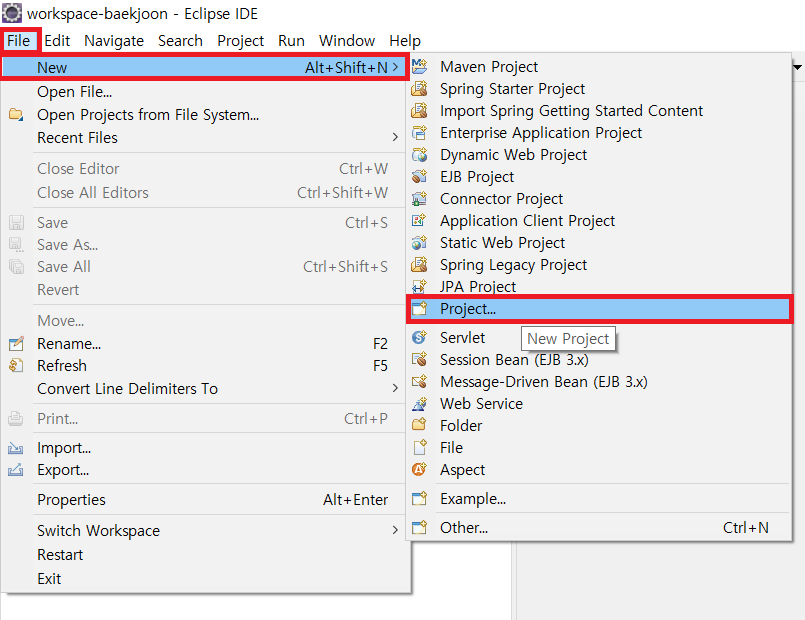The height and width of the screenshot is (620, 805).
Task: Click the new Folder icon
Action: 419,425
